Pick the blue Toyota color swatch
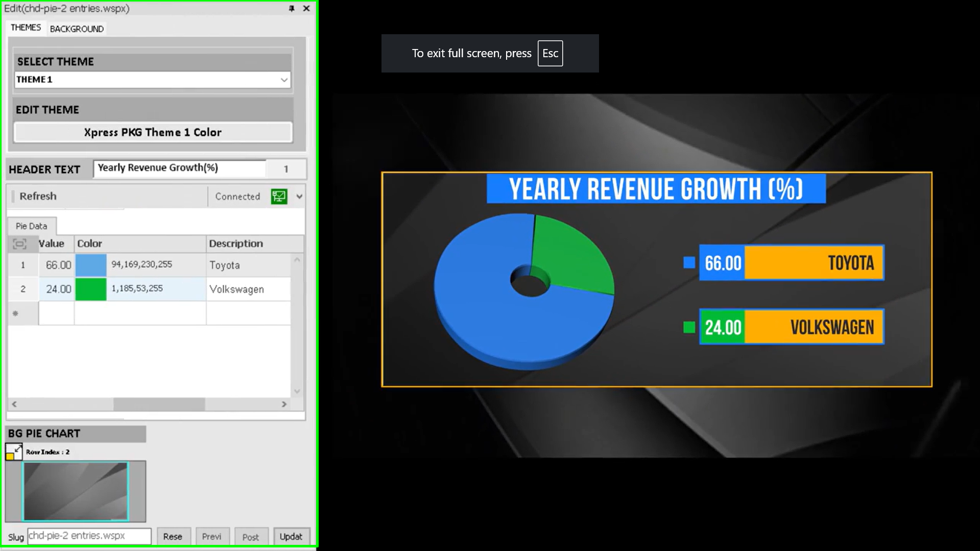The width and height of the screenshot is (980, 551). [91, 265]
